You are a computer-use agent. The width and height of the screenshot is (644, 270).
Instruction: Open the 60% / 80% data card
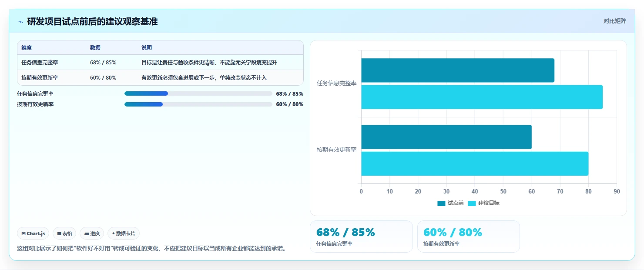click(469, 237)
